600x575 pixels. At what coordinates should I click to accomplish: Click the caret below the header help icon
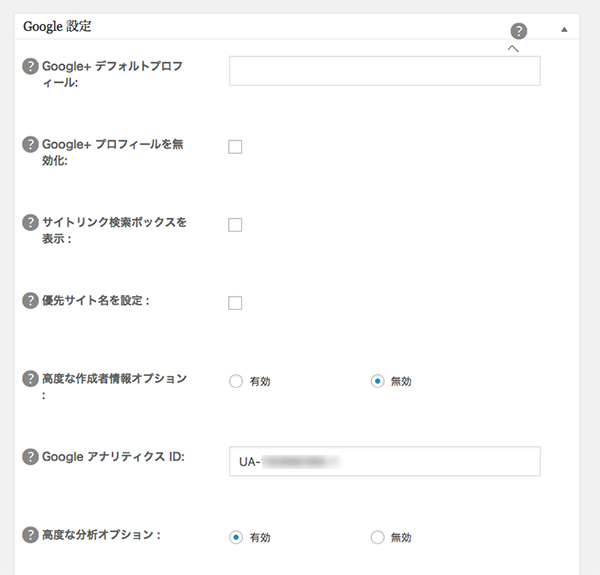point(513,48)
